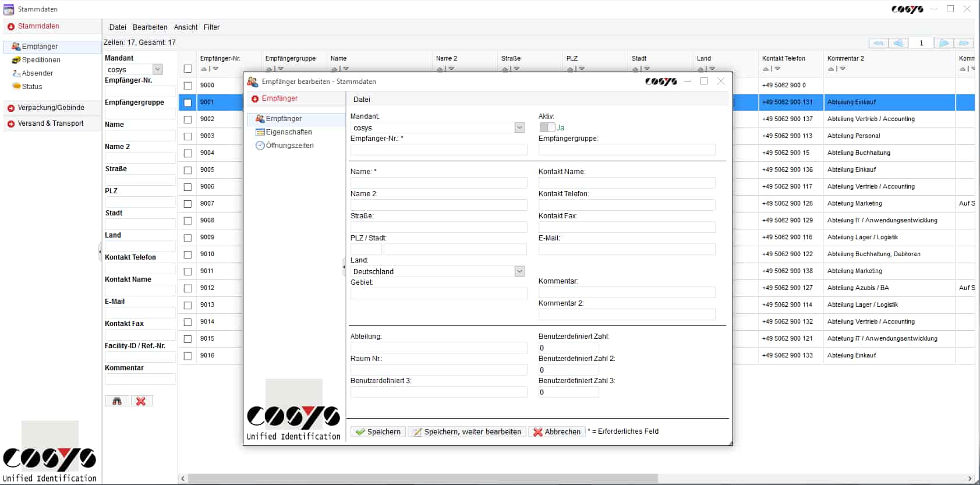Open Status item in the sidebar

pyautogui.click(x=32, y=87)
